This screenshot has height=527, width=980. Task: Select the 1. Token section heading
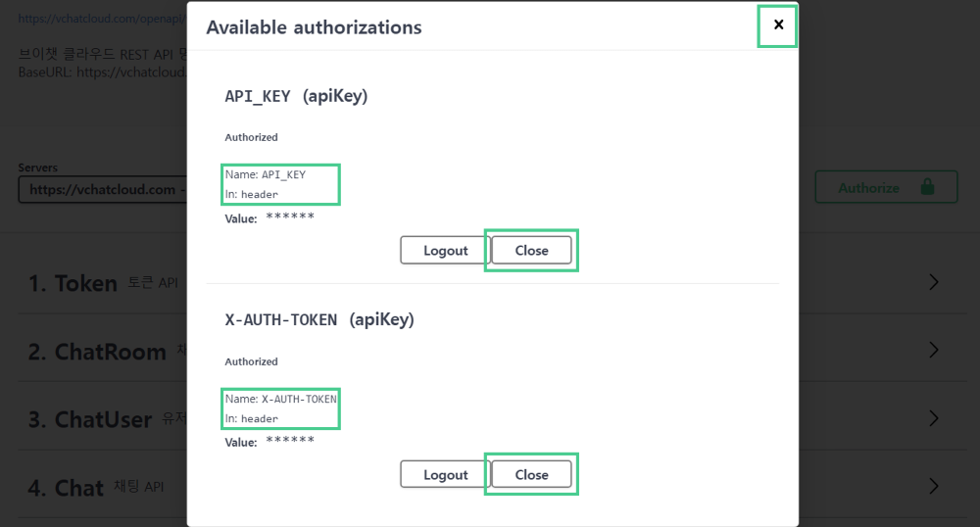point(73,283)
